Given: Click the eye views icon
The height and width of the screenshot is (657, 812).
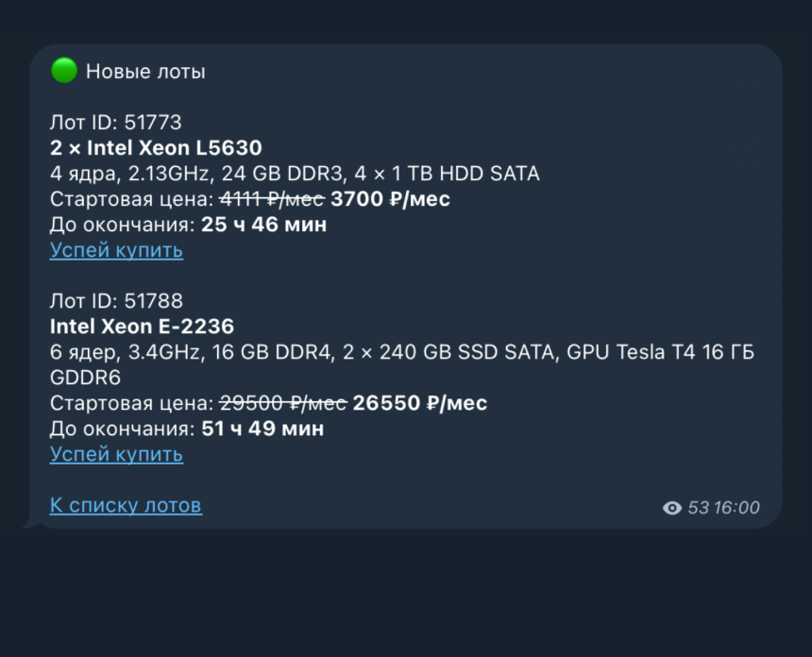Looking at the screenshot, I should pyautogui.click(x=672, y=508).
